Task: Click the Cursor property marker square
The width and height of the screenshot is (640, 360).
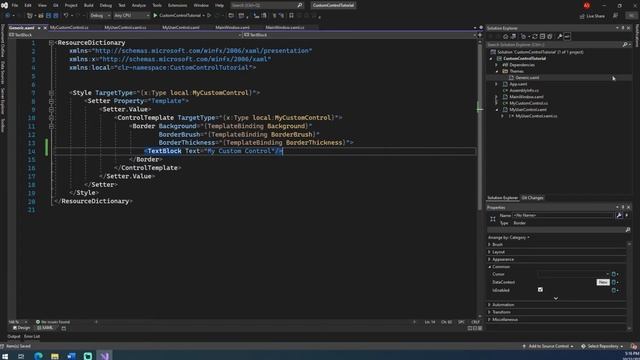Action: [x=613, y=274]
